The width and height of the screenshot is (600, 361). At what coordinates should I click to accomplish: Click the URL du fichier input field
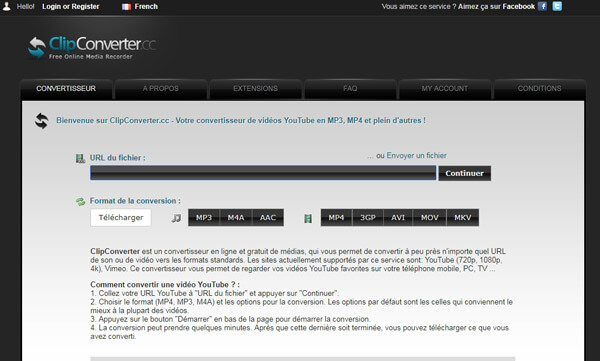(x=263, y=173)
